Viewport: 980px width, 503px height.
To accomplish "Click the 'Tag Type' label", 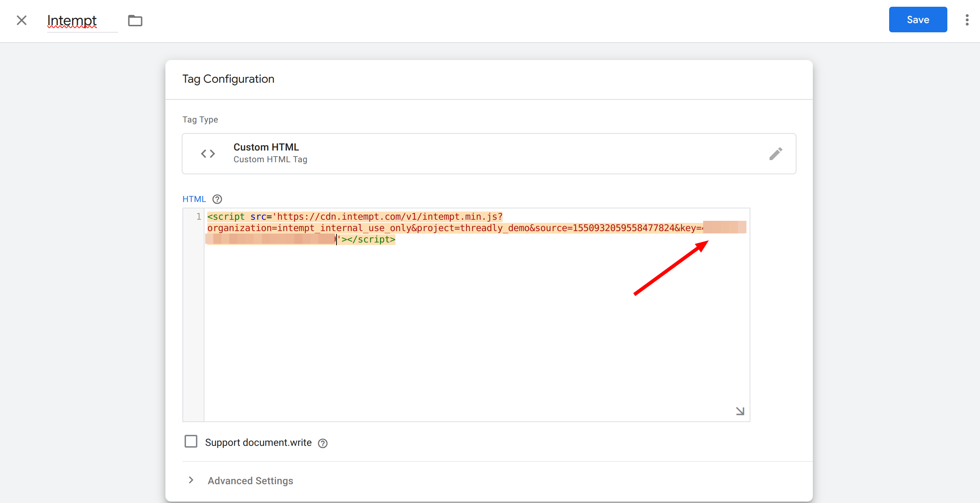I will [200, 120].
